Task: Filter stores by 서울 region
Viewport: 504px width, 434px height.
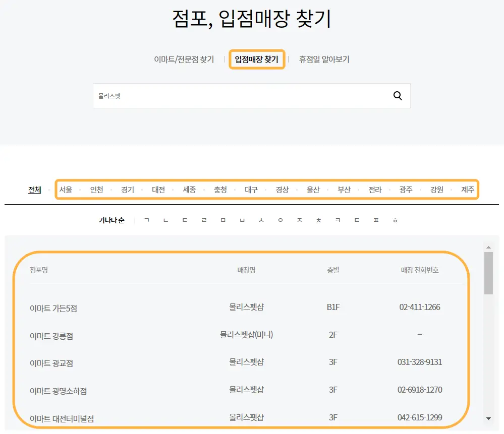Action: click(x=66, y=190)
